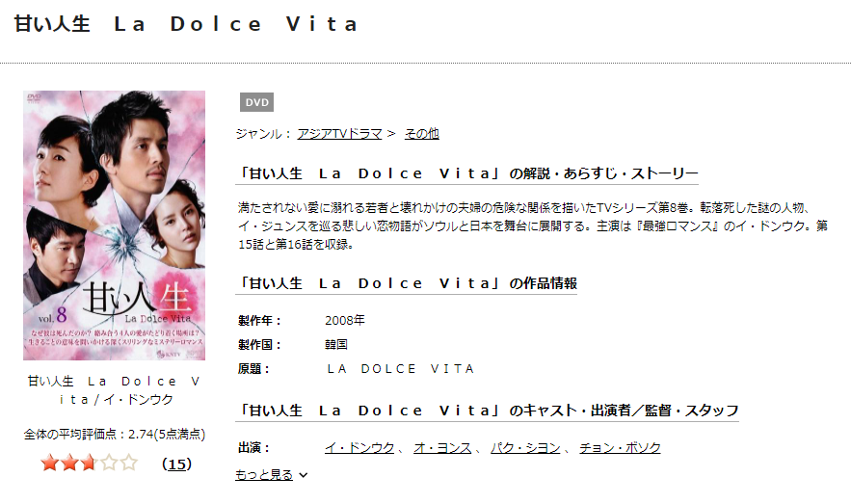
Task: Click the fifth empty rating star
Action: 128,464
